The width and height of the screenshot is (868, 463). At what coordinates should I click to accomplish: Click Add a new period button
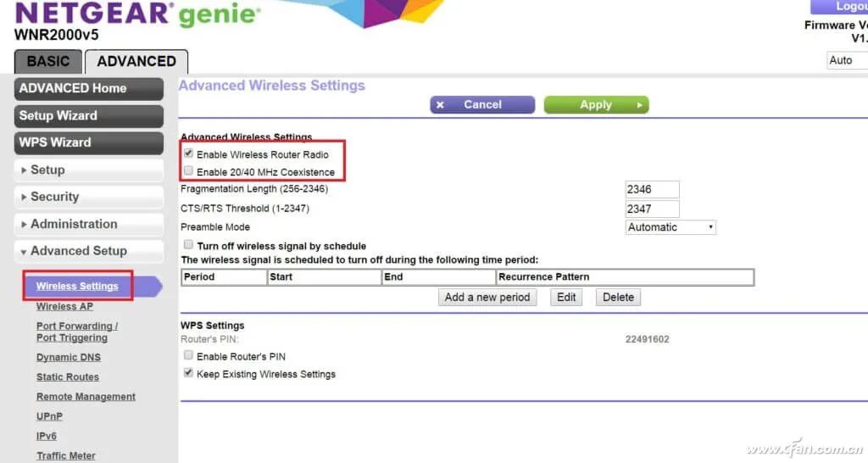tap(487, 297)
